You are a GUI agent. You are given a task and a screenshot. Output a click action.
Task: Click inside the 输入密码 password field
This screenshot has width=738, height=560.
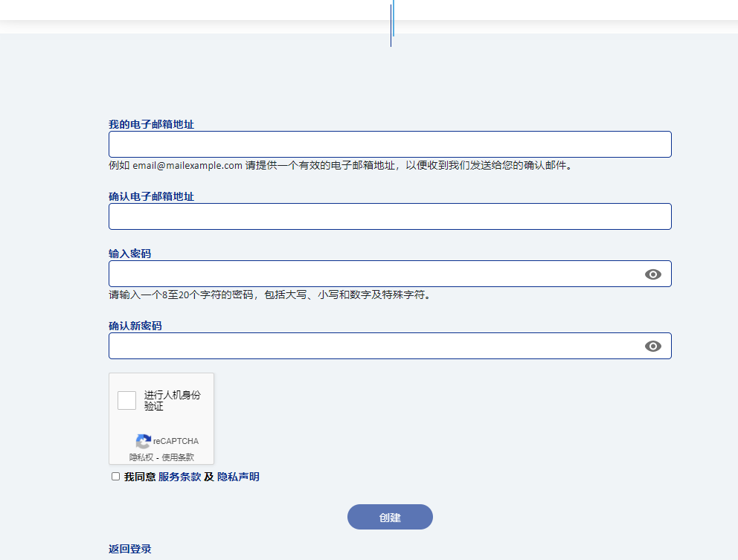click(372, 274)
